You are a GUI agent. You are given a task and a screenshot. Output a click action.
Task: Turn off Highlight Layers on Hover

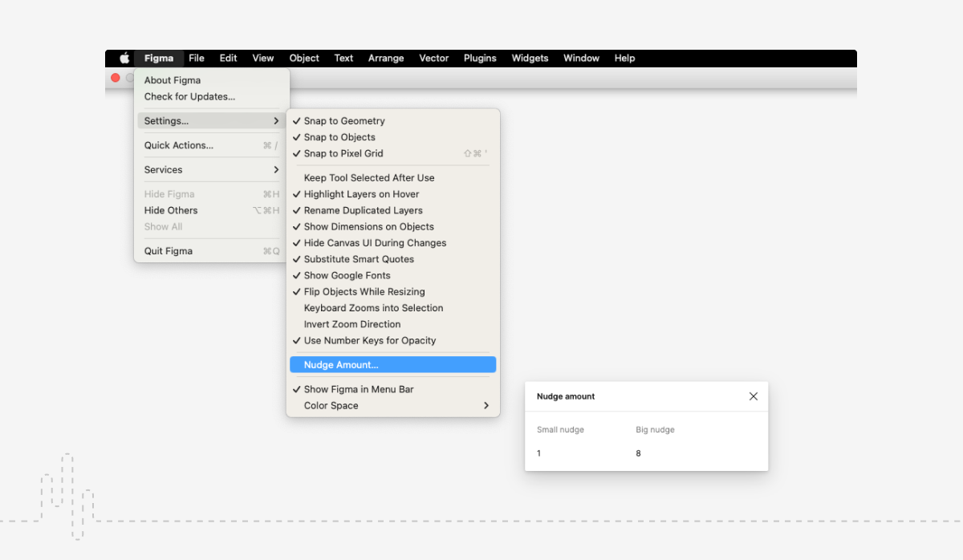pos(361,194)
